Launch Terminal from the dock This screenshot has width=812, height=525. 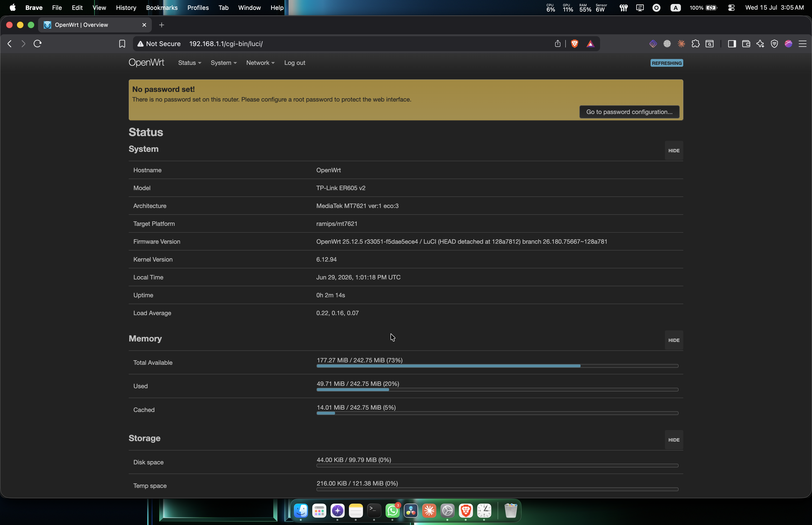[x=374, y=511]
